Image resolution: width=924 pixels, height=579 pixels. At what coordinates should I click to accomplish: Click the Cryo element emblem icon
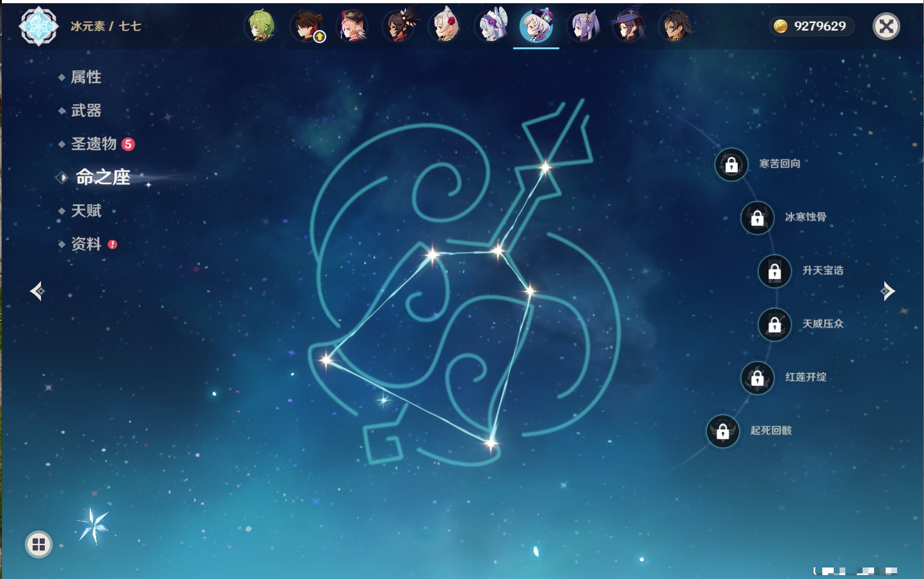38,26
